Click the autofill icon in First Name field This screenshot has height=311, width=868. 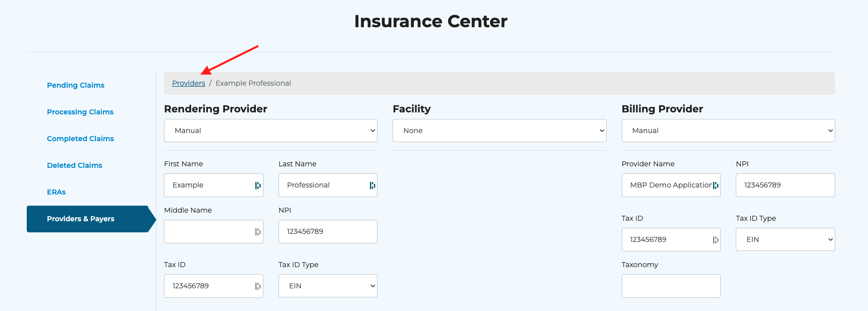tap(258, 185)
